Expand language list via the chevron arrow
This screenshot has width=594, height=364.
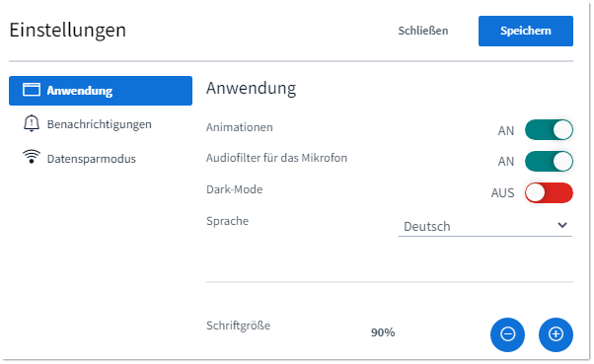tap(562, 225)
